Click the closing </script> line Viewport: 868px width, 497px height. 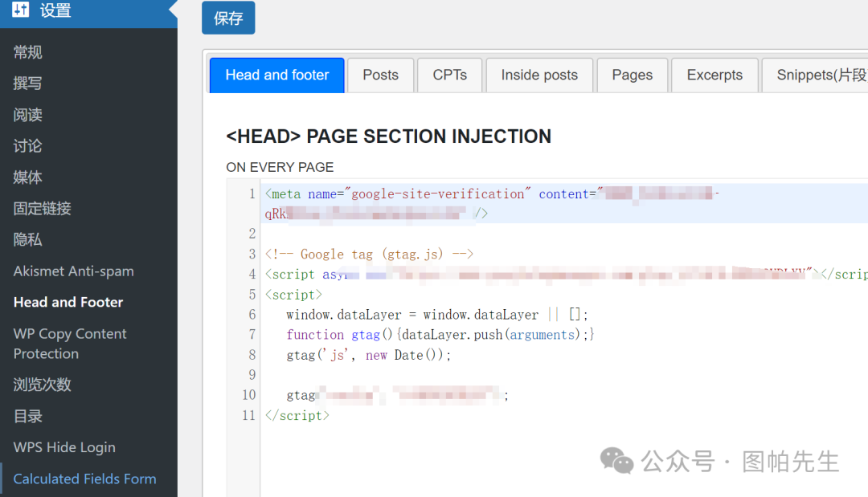297,415
